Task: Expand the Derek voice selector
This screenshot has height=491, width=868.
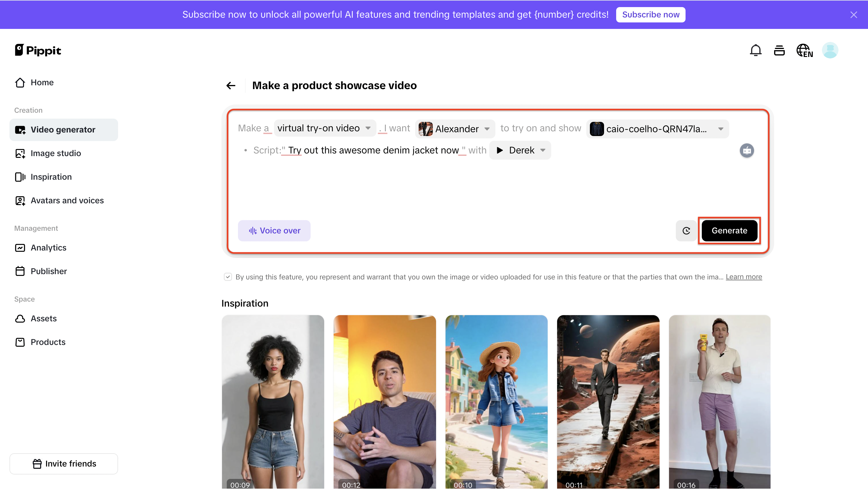Action: pyautogui.click(x=542, y=150)
